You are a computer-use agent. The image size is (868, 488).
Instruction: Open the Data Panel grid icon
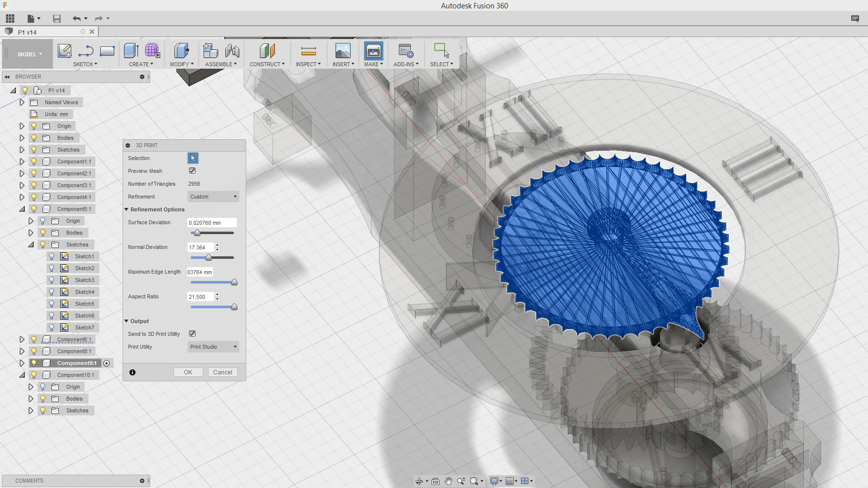coord(10,19)
